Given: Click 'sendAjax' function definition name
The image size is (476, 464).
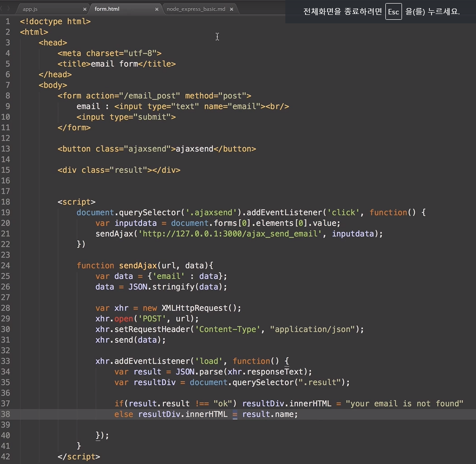Looking at the screenshot, I should pyautogui.click(x=138, y=266).
